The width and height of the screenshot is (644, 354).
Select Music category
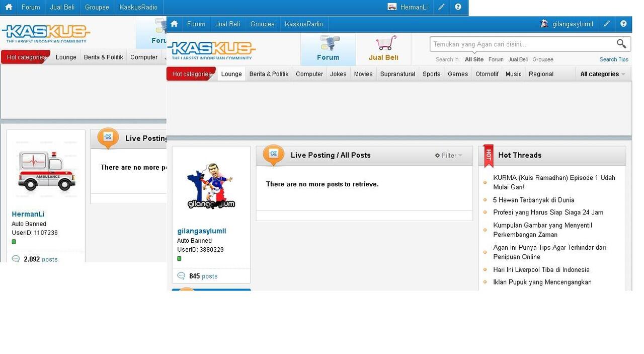tap(513, 74)
